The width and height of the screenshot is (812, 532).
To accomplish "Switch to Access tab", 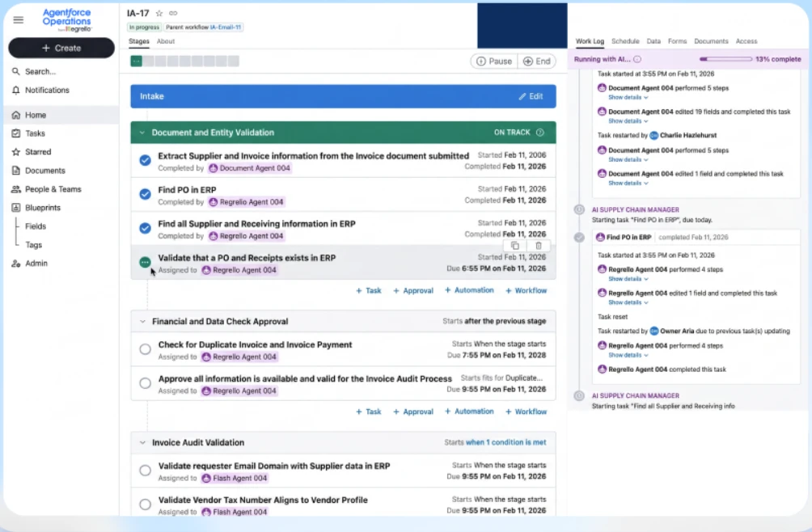I will [x=746, y=41].
